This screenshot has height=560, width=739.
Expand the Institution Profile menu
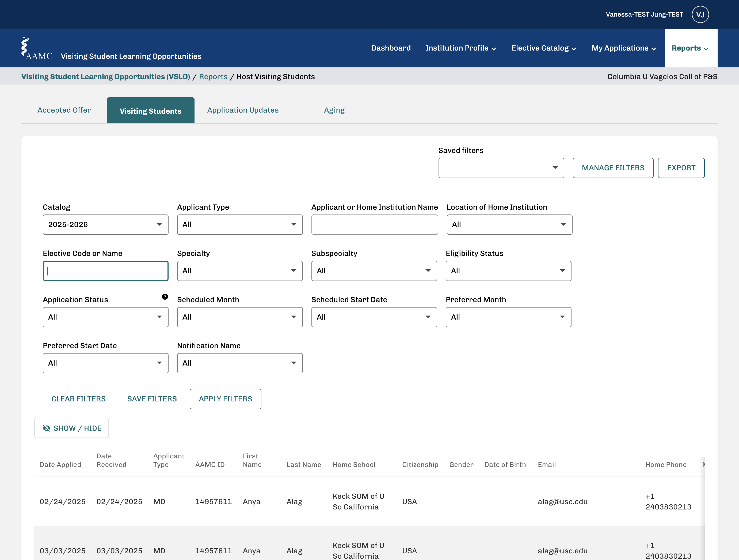[461, 48]
